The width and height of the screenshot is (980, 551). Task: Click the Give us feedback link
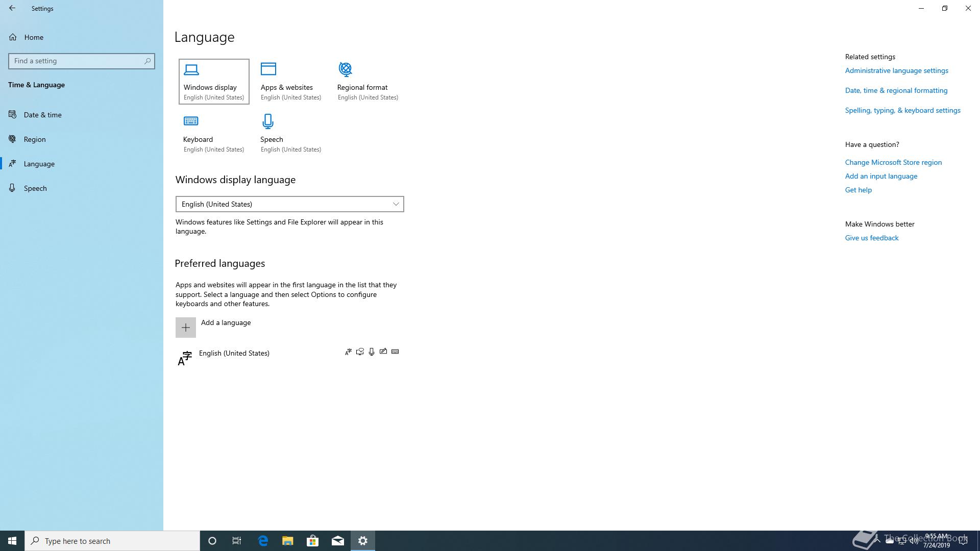coord(871,238)
